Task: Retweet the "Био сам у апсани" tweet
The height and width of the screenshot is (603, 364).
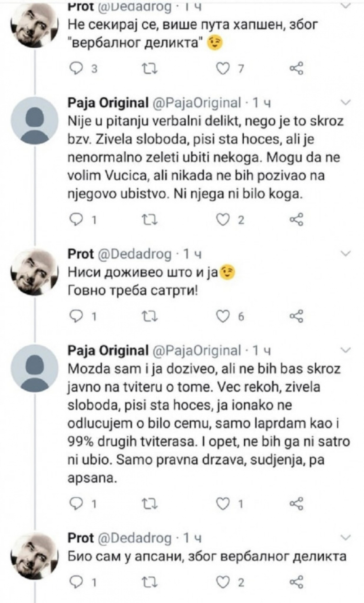Action: pyautogui.click(x=150, y=583)
